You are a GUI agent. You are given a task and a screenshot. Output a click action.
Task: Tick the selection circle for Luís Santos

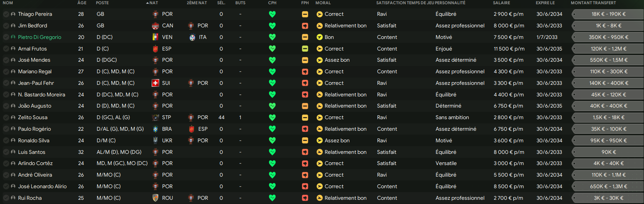coord(6,152)
